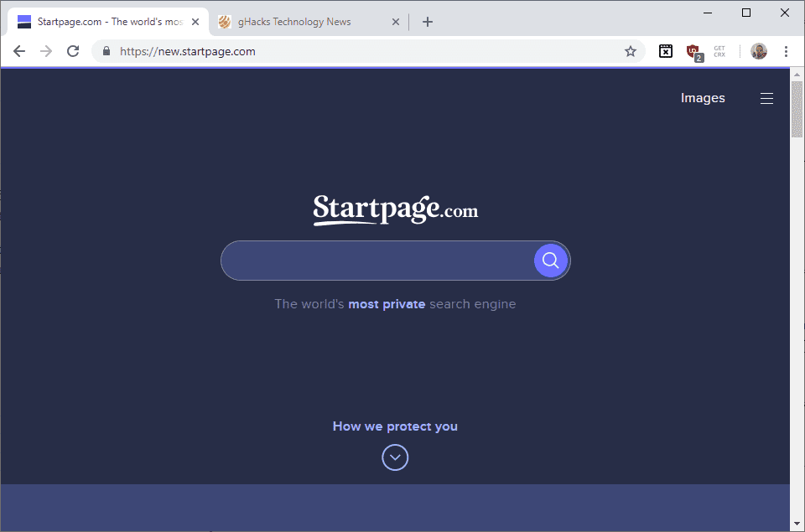Close the Startpage.com tab

tap(195, 22)
